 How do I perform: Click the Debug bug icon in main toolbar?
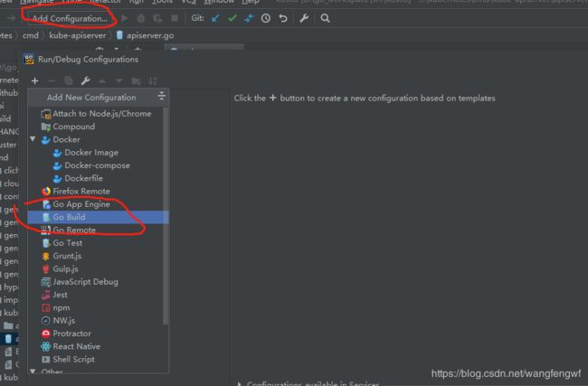tap(140, 18)
